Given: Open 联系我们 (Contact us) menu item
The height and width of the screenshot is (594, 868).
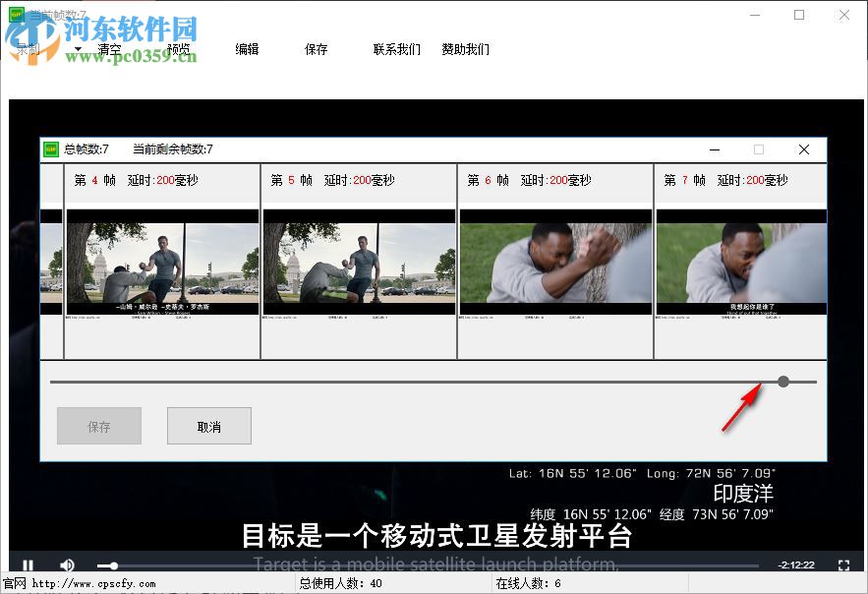Looking at the screenshot, I should point(397,49).
